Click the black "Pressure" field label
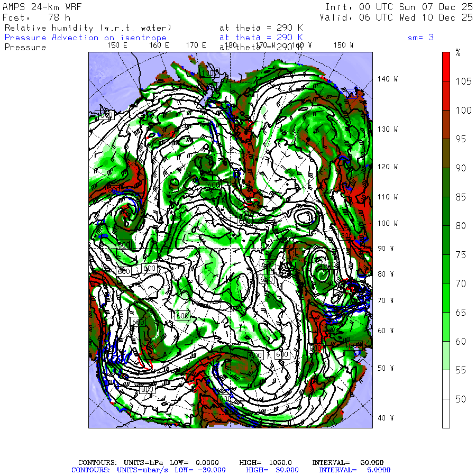This screenshot has width=476, height=476. click(x=25, y=48)
